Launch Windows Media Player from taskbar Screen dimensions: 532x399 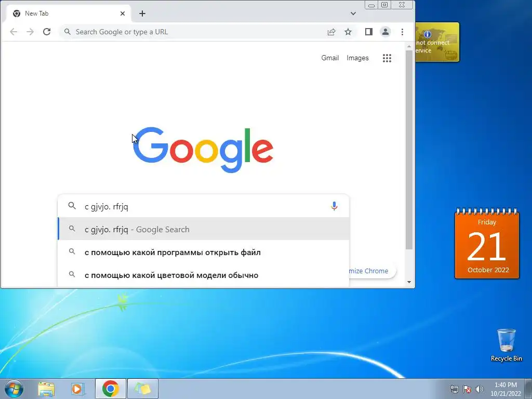[78, 389]
